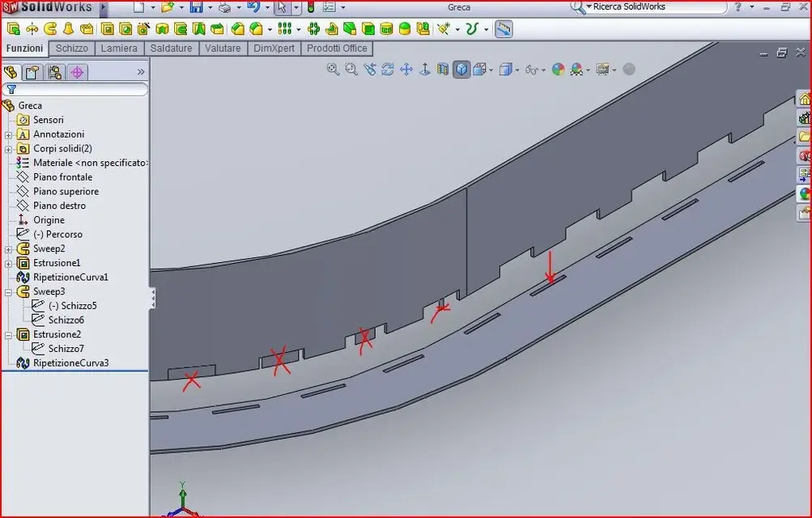Switch to the Schizzo tab

pyautogui.click(x=71, y=48)
